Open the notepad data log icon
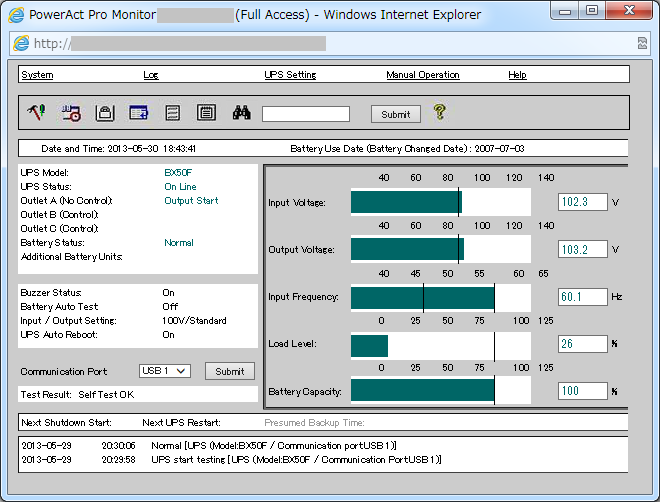The width and height of the screenshot is (660, 502). point(206,113)
